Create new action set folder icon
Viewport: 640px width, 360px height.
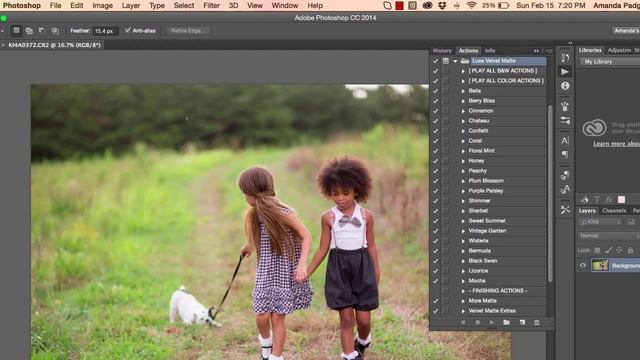click(x=507, y=322)
